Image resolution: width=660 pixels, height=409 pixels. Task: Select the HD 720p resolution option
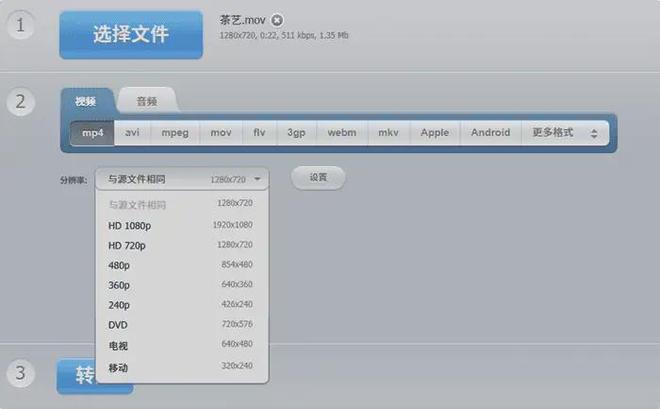[x=182, y=245]
